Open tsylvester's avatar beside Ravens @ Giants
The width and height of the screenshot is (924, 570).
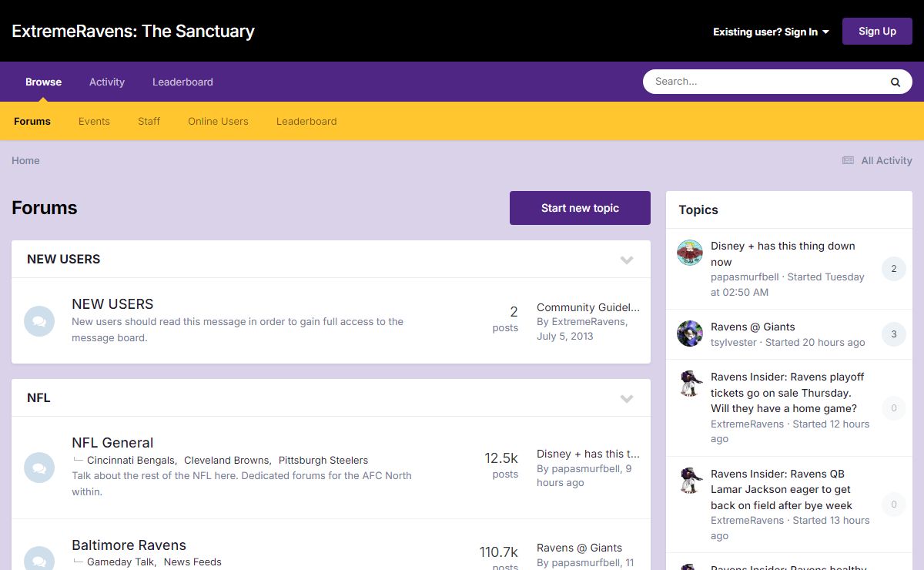click(x=689, y=334)
